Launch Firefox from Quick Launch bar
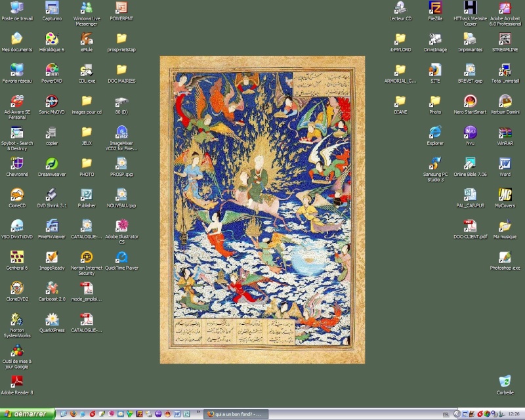The image size is (525, 420). click(73, 414)
